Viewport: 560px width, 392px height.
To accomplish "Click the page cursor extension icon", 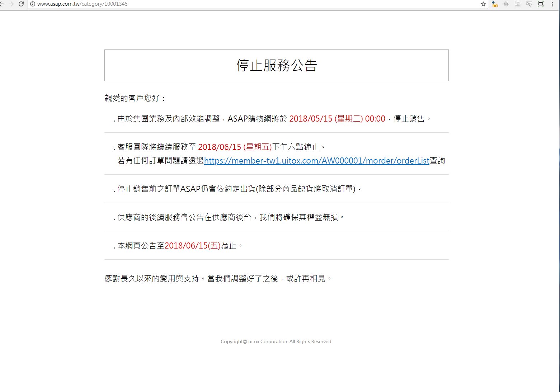I will point(529,4).
